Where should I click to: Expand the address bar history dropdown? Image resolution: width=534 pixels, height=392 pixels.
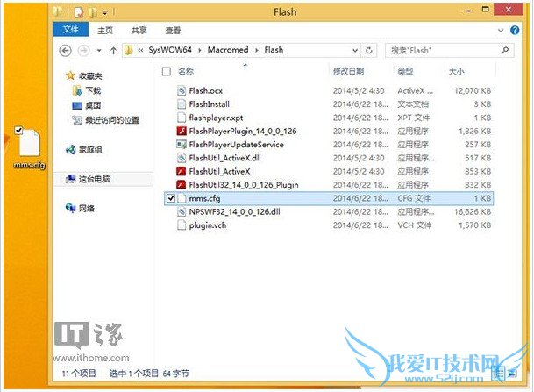coord(355,50)
